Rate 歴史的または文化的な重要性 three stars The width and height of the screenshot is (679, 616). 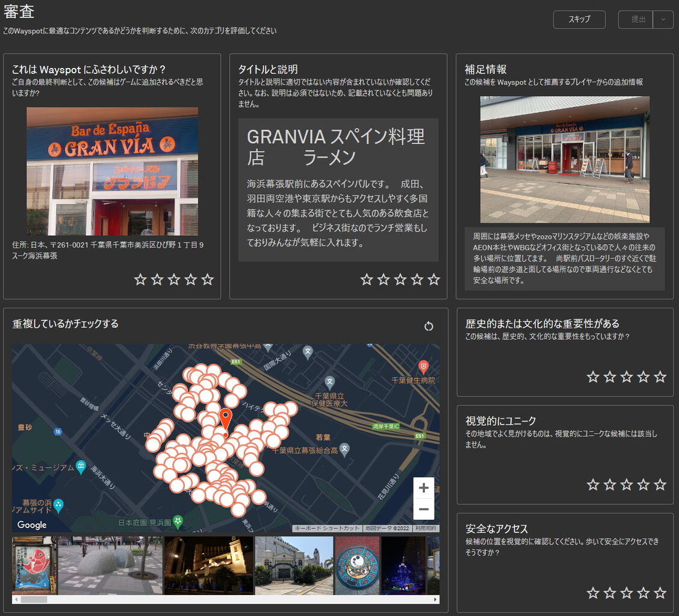(627, 377)
